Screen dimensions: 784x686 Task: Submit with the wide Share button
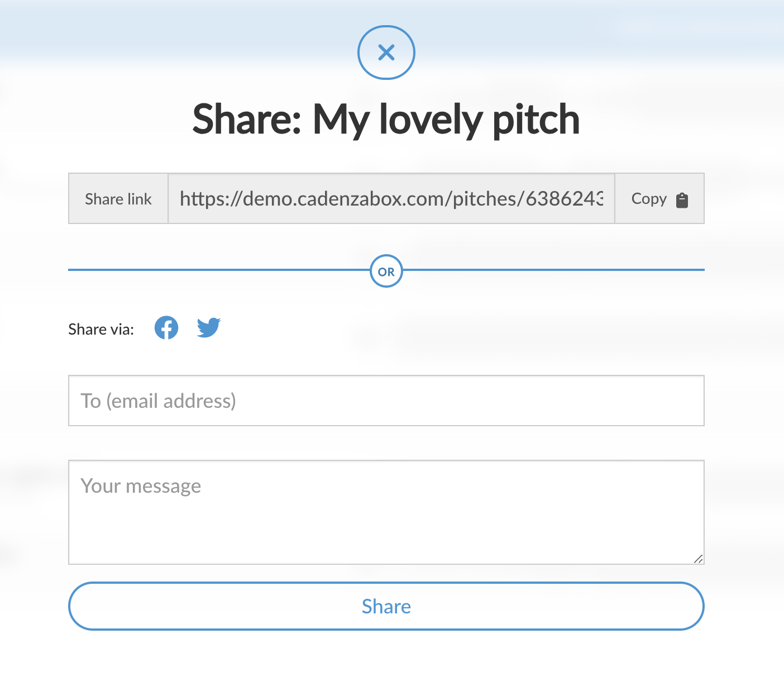(x=386, y=606)
